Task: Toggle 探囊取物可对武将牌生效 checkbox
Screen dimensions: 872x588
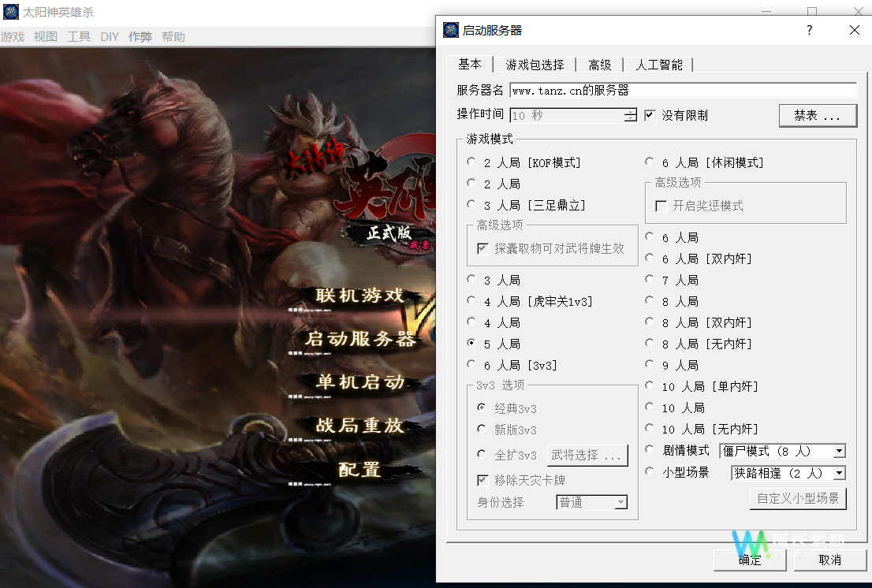Action: coord(483,248)
